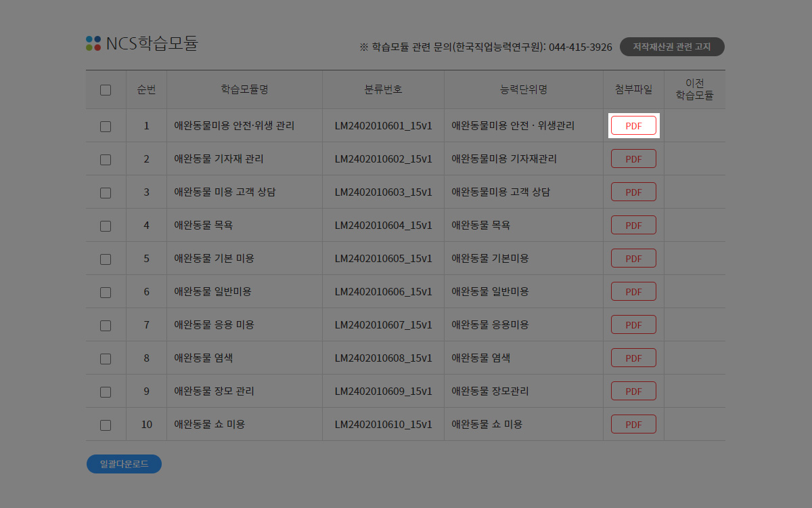Image resolution: width=812 pixels, height=508 pixels.
Task: Download PDF for 애완동물 염색
Action: click(633, 358)
